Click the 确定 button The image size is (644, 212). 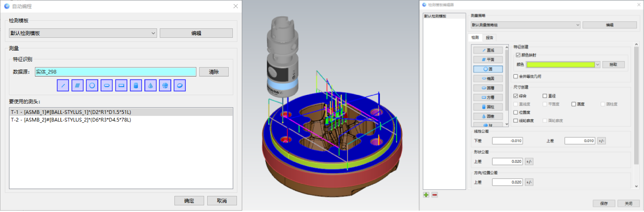[189, 200]
